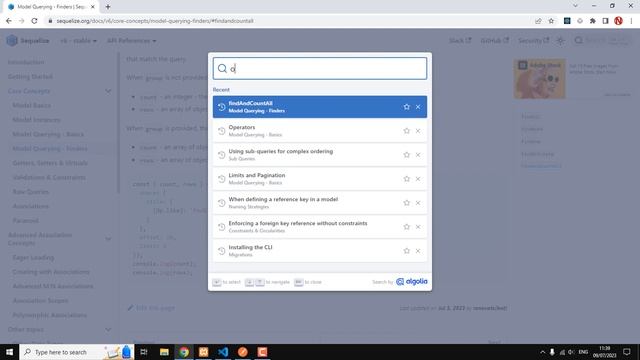
Task: Toggle the dark/light mode icon
Action: coord(560,40)
